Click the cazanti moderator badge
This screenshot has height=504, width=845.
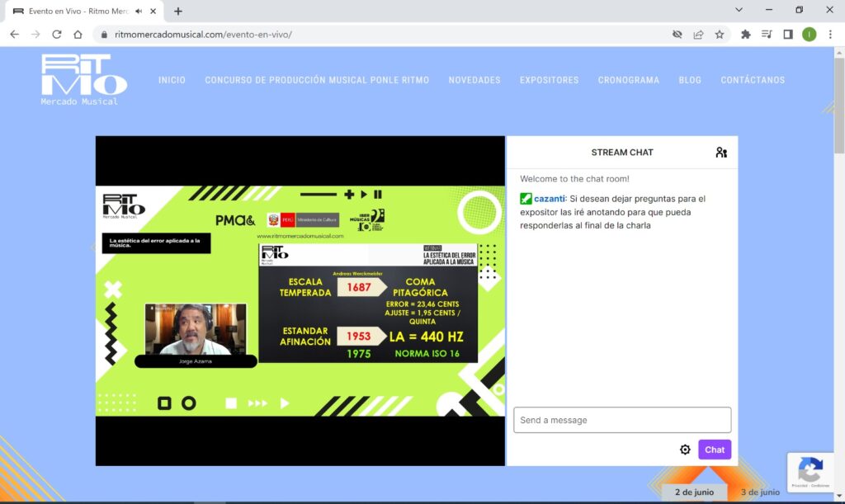coord(526,199)
